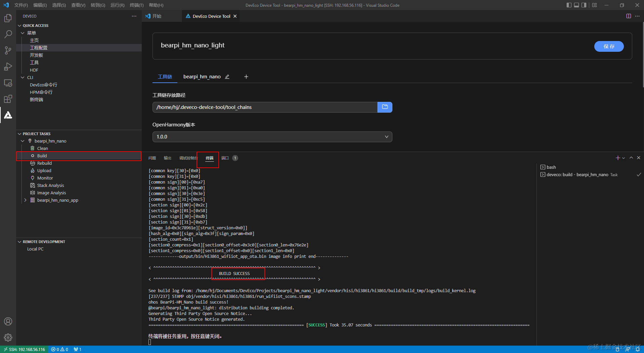Switch to the 输出 panel tab
Viewport: 644px width, 353px height.
coord(167,158)
